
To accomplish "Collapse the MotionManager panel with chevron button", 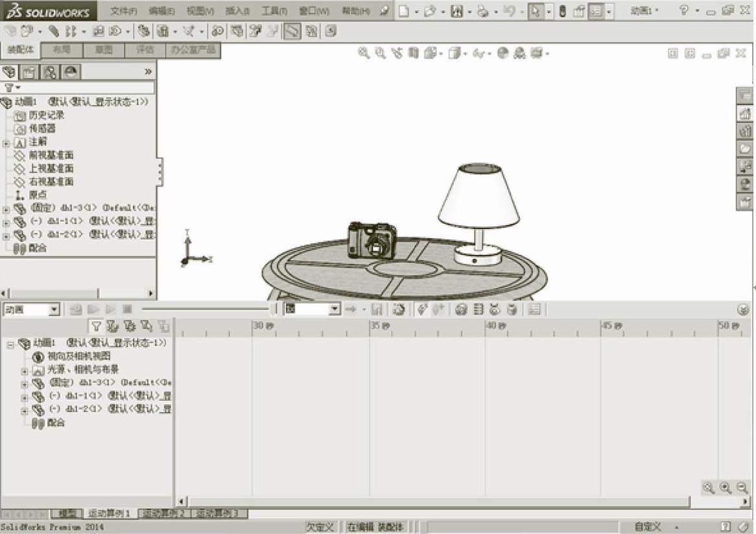I will tap(743, 310).
